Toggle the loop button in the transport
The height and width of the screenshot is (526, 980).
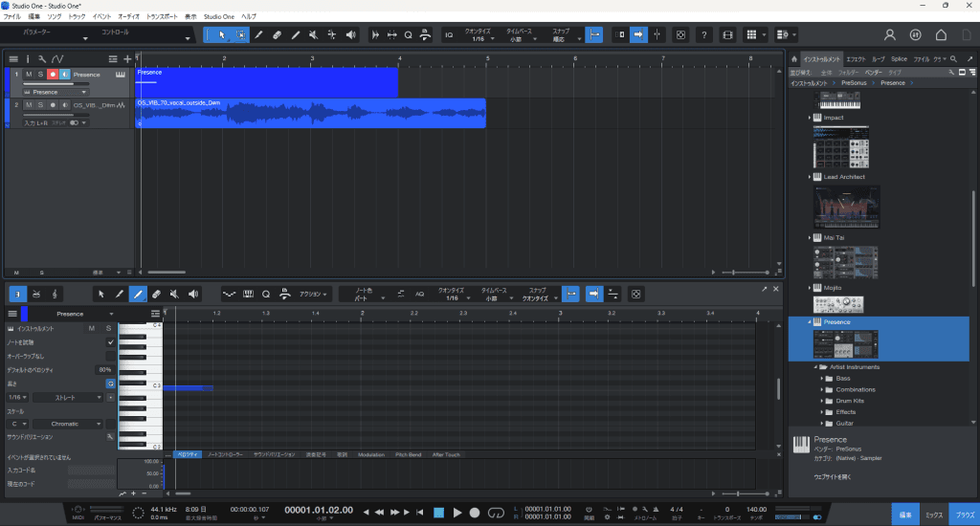point(496,513)
